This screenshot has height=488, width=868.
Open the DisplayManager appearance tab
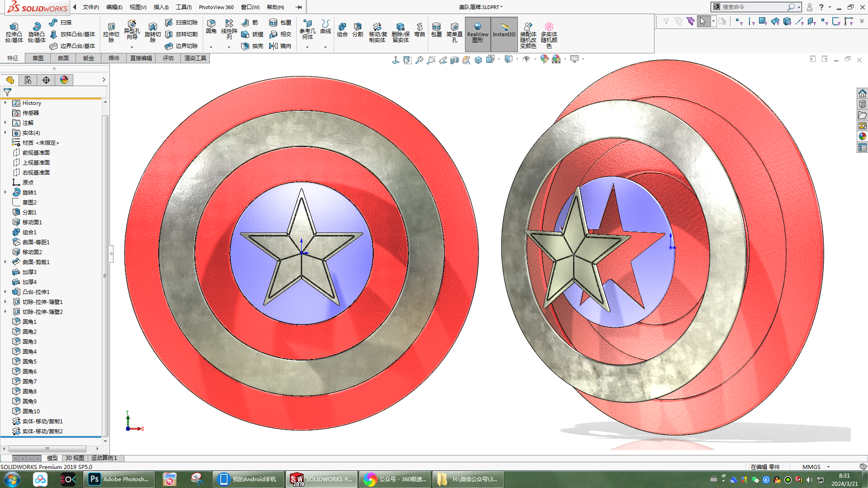(64, 80)
